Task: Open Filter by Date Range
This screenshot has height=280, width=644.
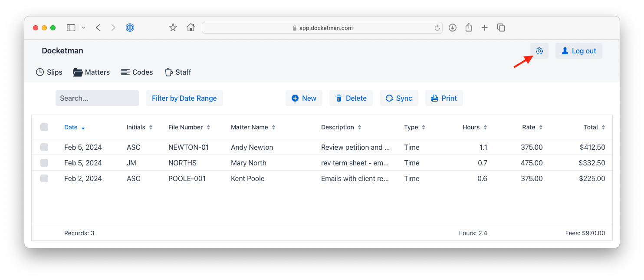Action: [184, 98]
